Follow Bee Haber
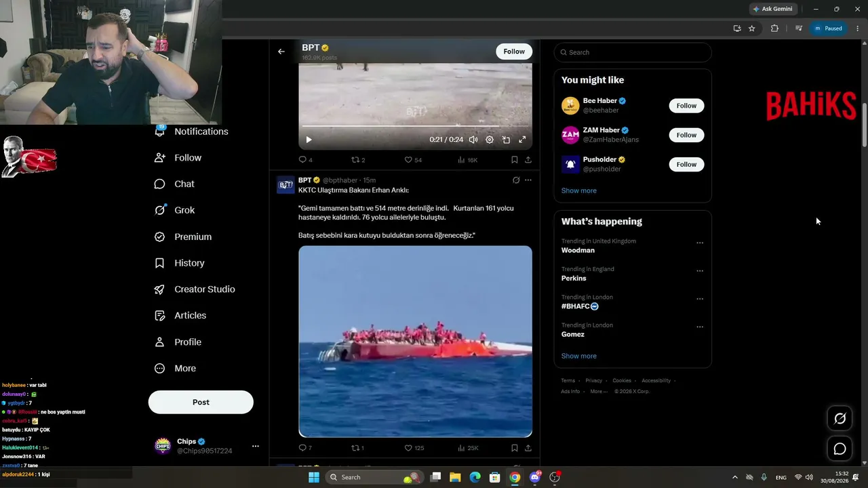This screenshot has width=868, height=488. (686, 106)
